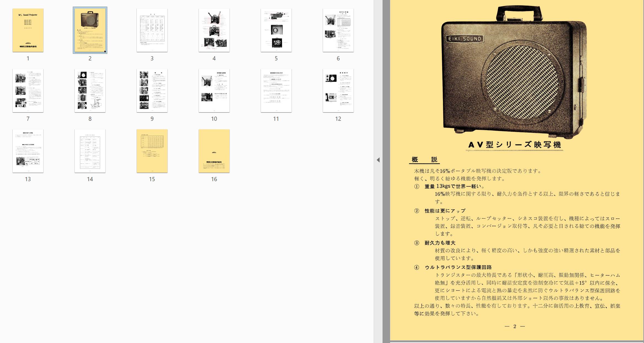Jump to page 7 thumbnail
The image size is (644, 343).
[x=28, y=90]
